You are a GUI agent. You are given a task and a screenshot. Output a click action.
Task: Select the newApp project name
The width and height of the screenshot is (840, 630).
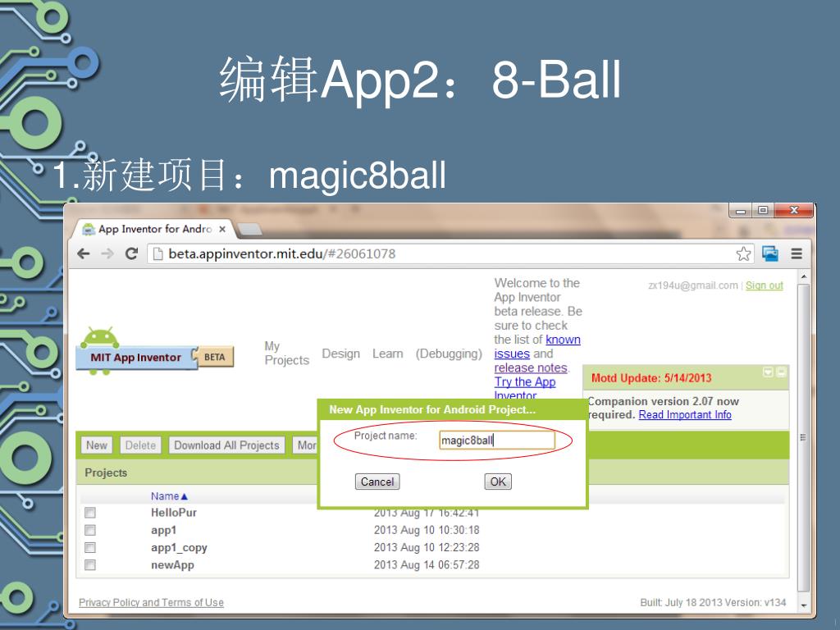pyautogui.click(x=172, y=565)
